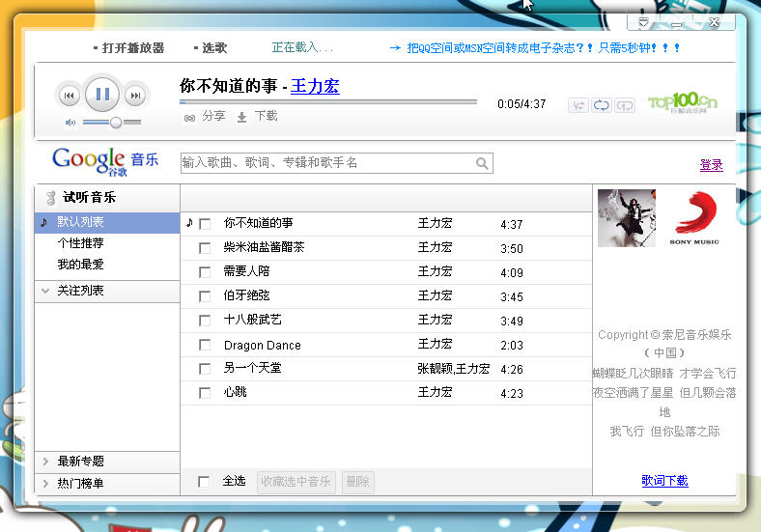Image resolution: width=761 pixels, height=532 pixels.
Task: Check the box for 需要人陪
Action: [x=205, y=272]
